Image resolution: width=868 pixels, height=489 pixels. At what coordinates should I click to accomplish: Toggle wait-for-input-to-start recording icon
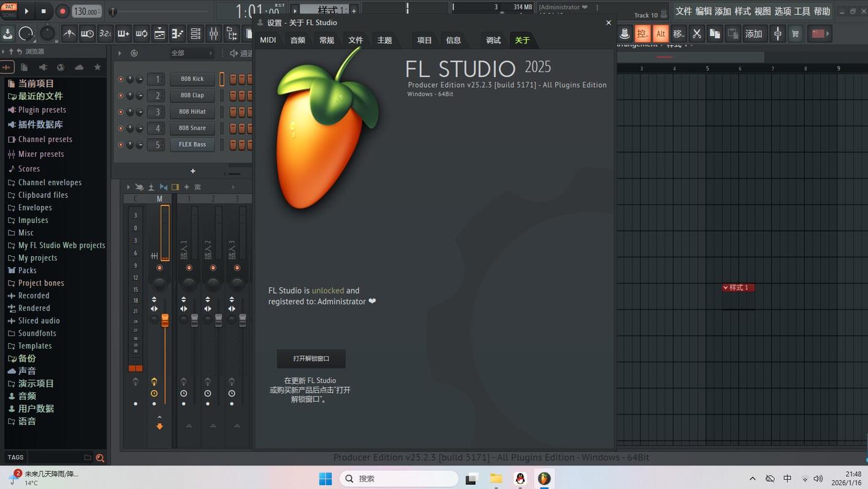87,34
